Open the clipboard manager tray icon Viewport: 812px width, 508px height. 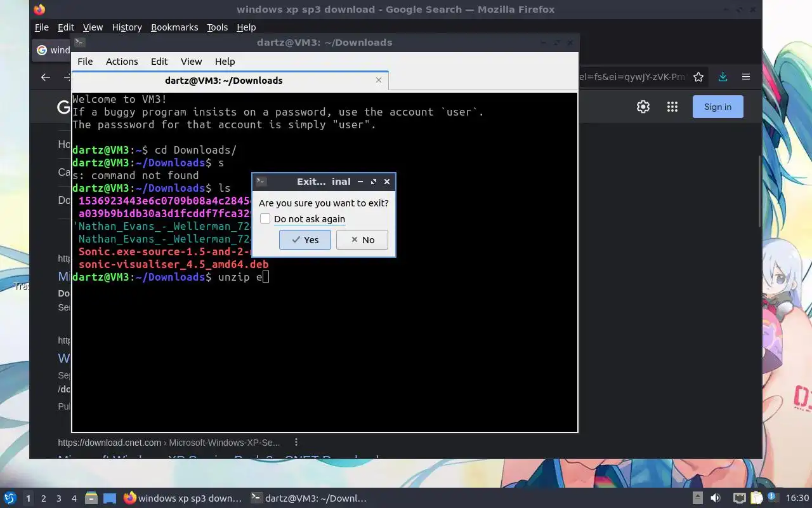pyautogui.click(x=756, y=498)
